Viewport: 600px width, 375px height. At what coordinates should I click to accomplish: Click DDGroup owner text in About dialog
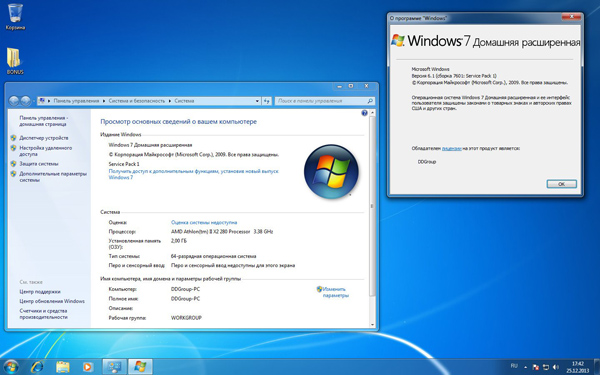tap(427, 162)
